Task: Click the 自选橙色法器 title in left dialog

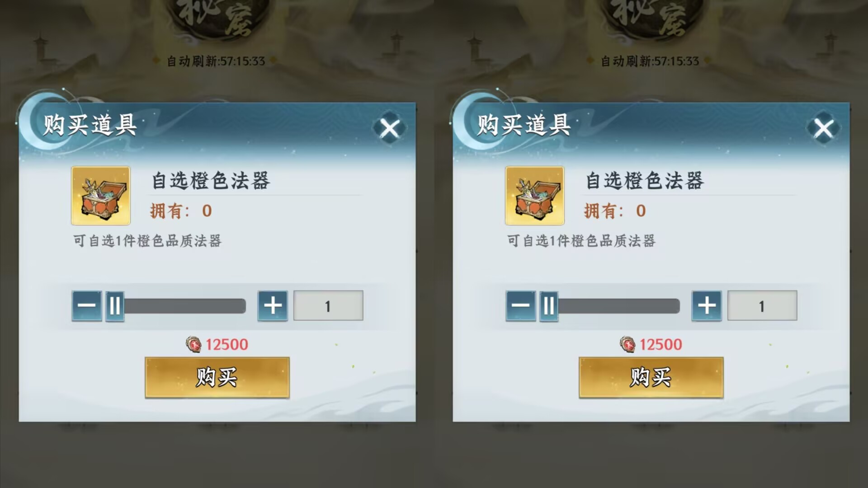Action: [211, 181]
